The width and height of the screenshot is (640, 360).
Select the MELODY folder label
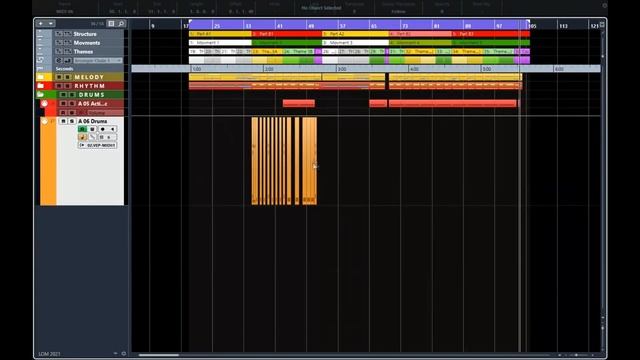point(89,77)
